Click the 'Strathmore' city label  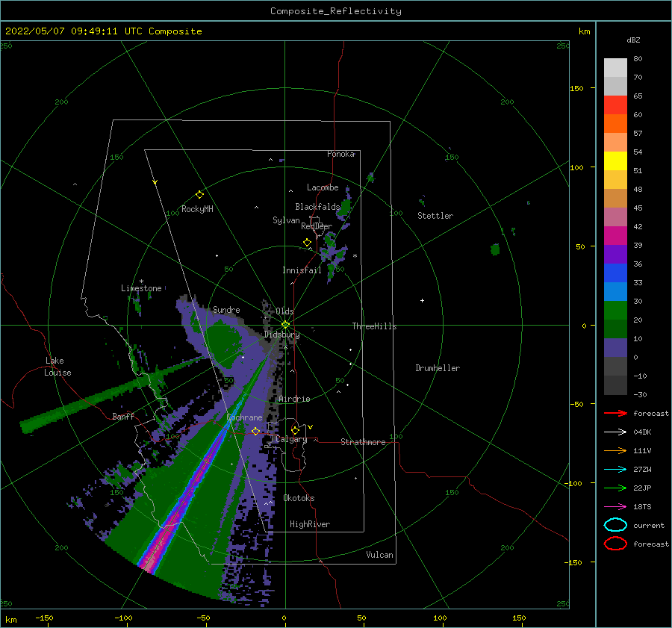(363, 442)
